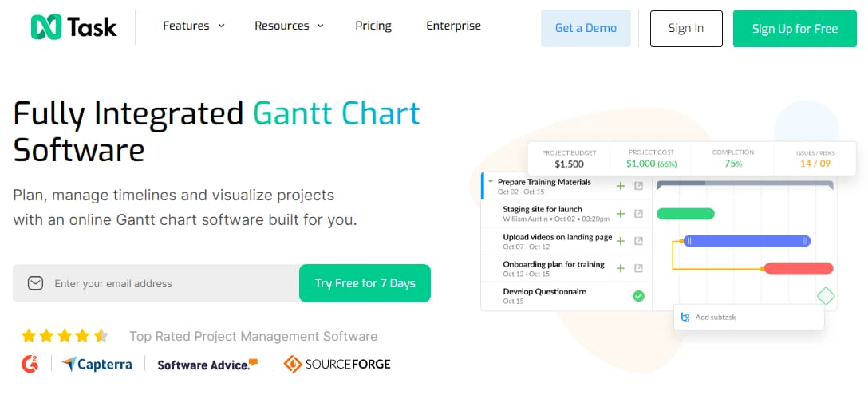Screen dimensions: 868x399
Task: Open Upload videos on landing page external icon
Action: pos(638,241)
